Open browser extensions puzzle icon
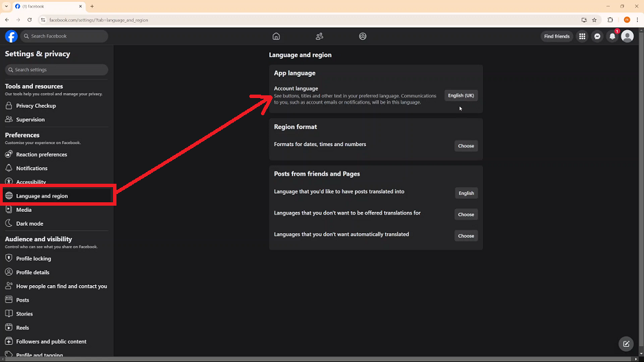 (610, 20)
